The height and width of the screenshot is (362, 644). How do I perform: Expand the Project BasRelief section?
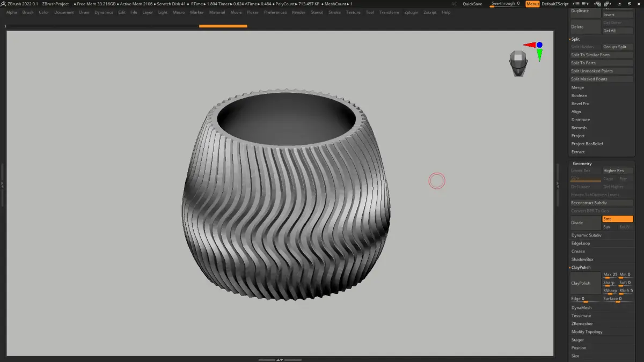point(587,144)
